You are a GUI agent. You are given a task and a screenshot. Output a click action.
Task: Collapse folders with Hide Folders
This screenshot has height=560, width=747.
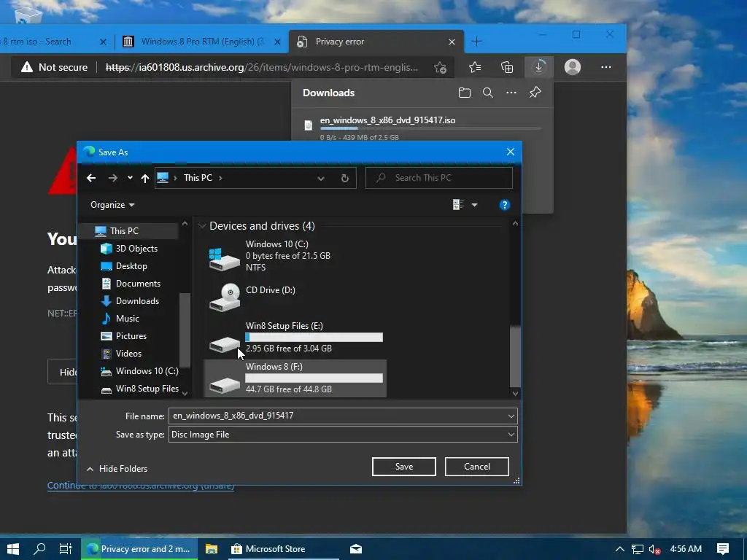pos(117,469)
